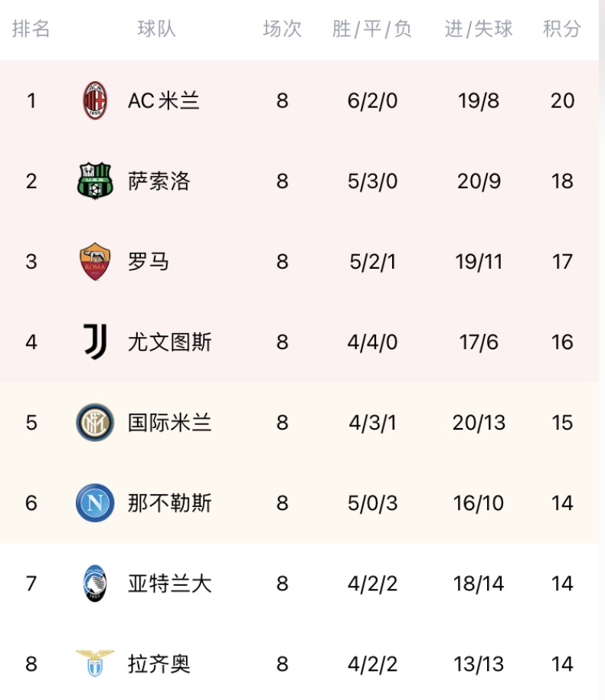605x700 pixels.
Task: Click the Napoli blue N logo
Action: click(95, 502)
